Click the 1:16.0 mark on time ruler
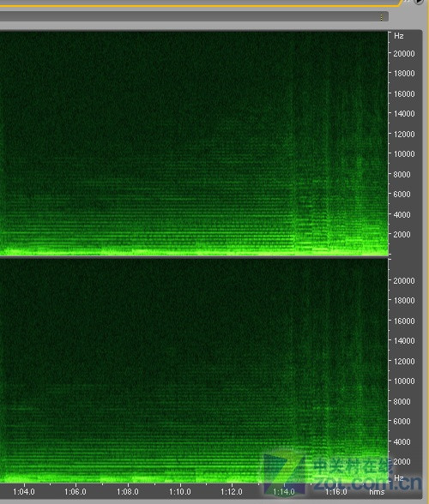The height and width of the screenshot is (504, 429). click(x=335, y=491)
